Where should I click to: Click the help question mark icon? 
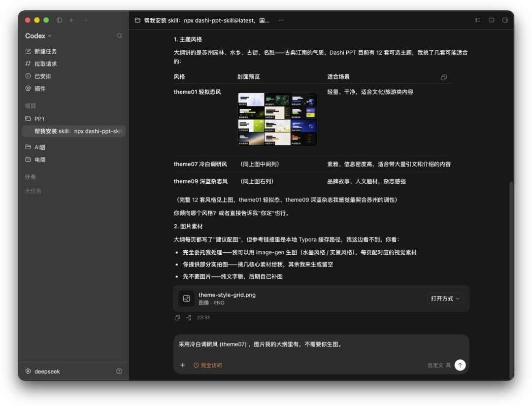click(119, 371)
